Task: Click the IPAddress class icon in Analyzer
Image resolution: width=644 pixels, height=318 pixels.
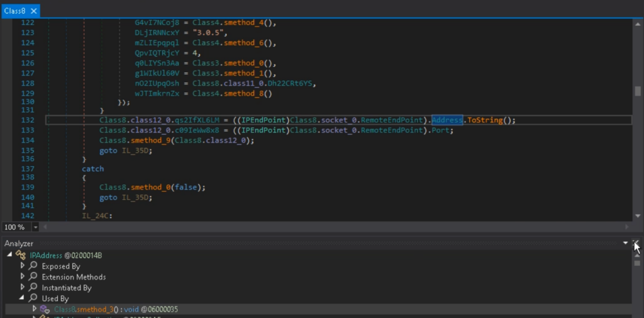Action: 21,255
